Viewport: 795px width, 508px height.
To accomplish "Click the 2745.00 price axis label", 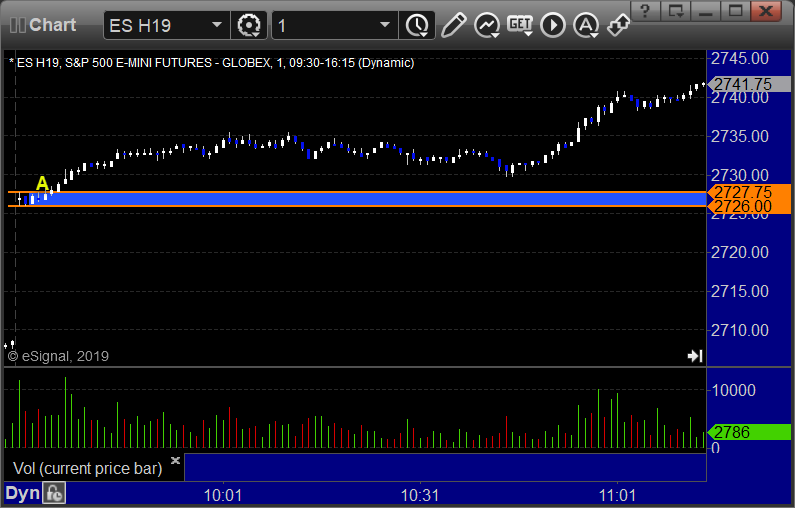I will 740,58.
